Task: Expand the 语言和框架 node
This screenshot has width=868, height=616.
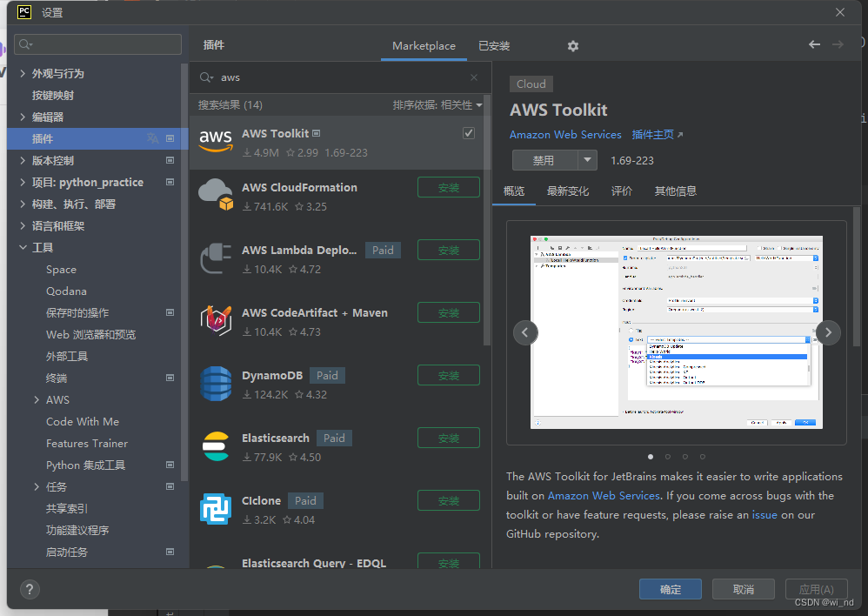Action: point(23,225)
